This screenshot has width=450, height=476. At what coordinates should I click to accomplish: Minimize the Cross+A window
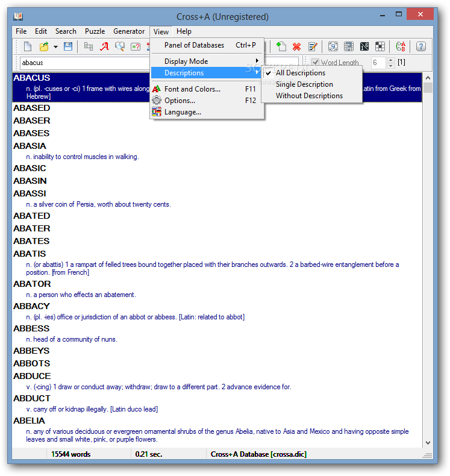[x=383, y=15]
